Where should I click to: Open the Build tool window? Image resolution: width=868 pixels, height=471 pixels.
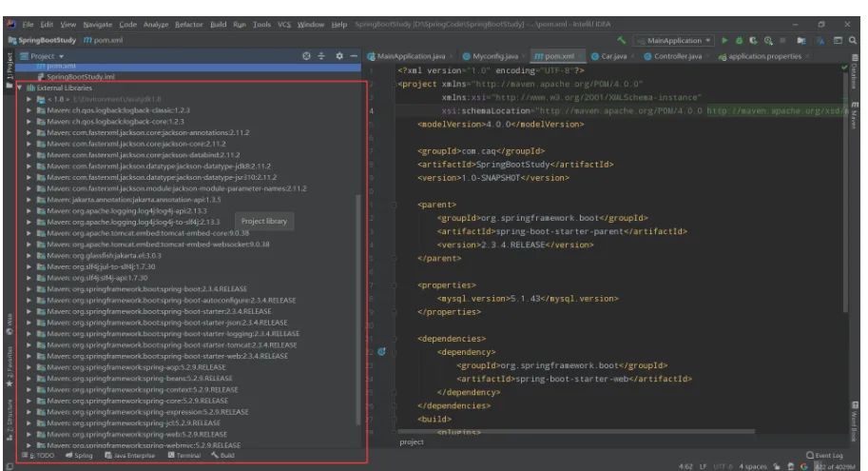(x=222, y=456)
